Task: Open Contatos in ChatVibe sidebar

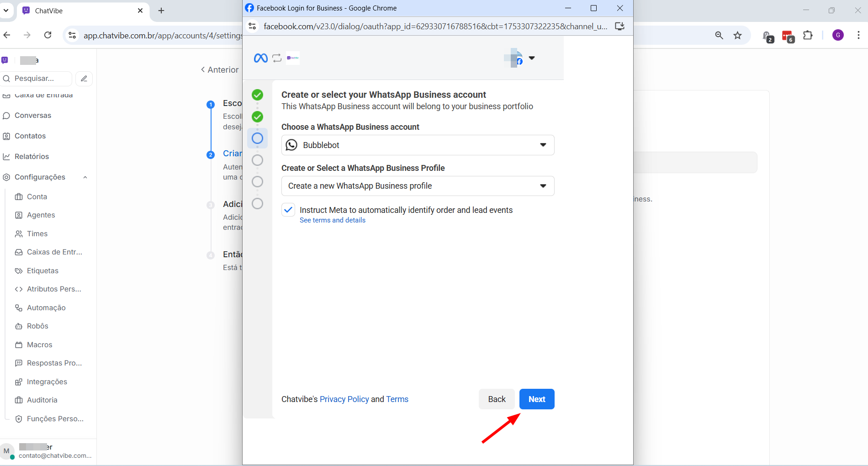Action: (x=30, y=136)
